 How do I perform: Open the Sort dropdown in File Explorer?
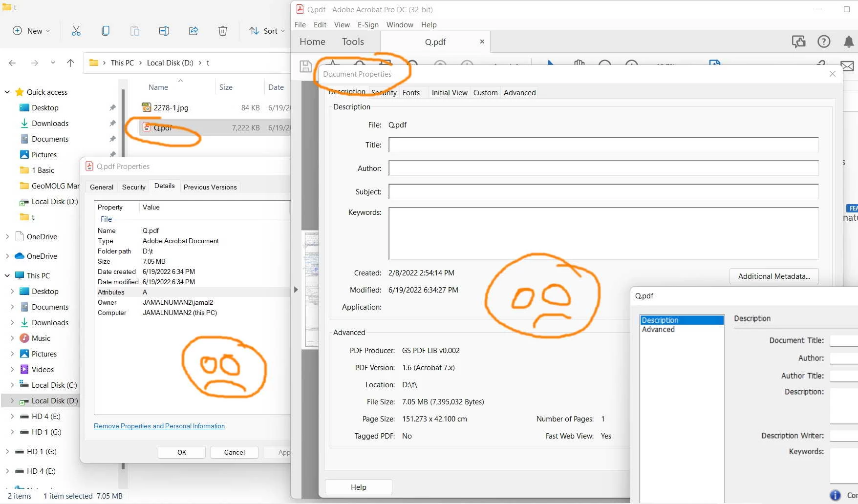267,31
